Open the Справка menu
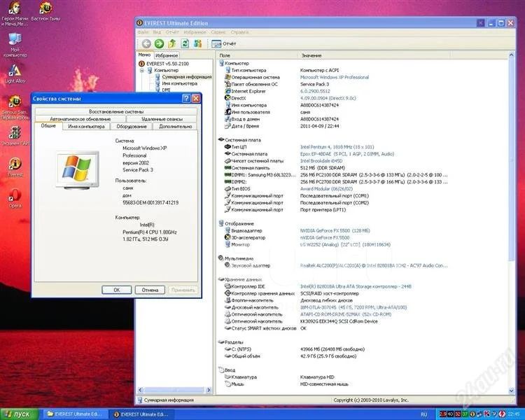Screen dimensions: 525x420 click(x=239, y=32)
